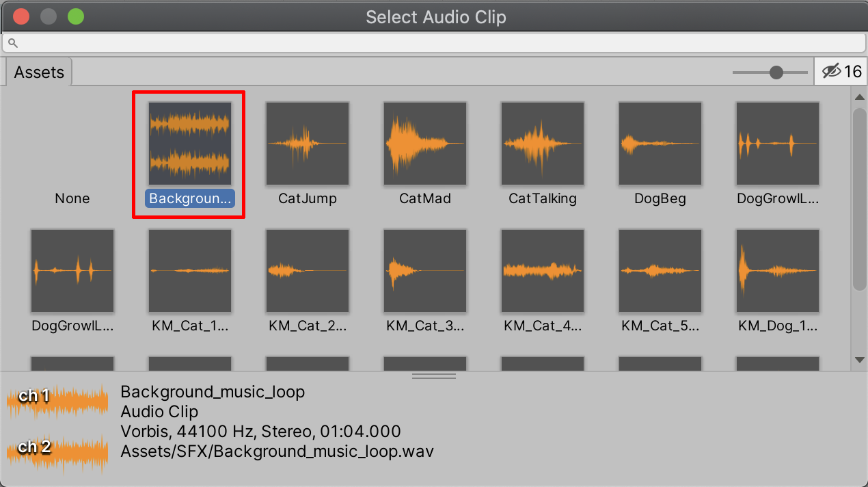Viewport: 868px width, 487px height.
Task: Choose None as the audio clip
Action: (x=72, y=198)
